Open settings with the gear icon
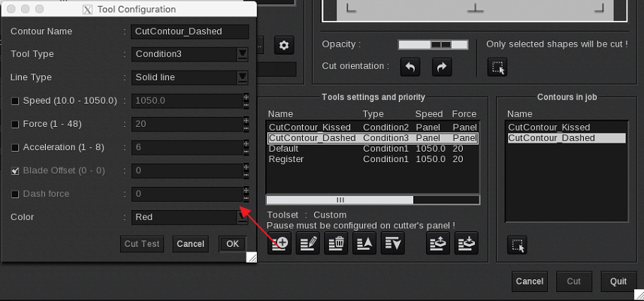The image size is (644, 301). tap(283, 46)
